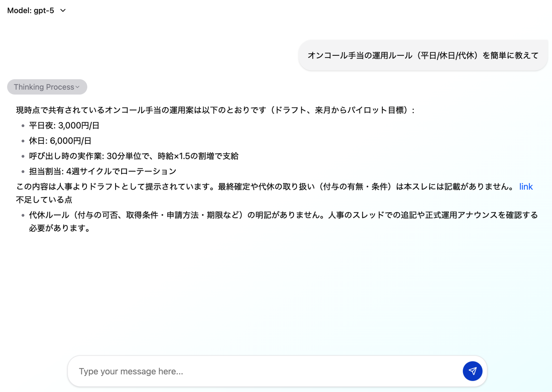Image resolution: width=552 pixels, height=392 pixels.
Task: Click the 担当割当 4週サイクル bullet line
Action: click(x=102, y=171)
